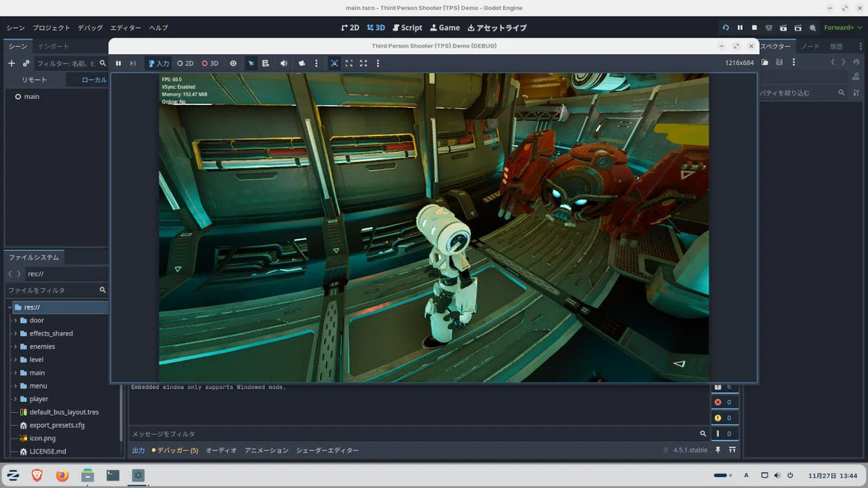
Task: Expand the effects_shared folder
Action: coord(15,333)
